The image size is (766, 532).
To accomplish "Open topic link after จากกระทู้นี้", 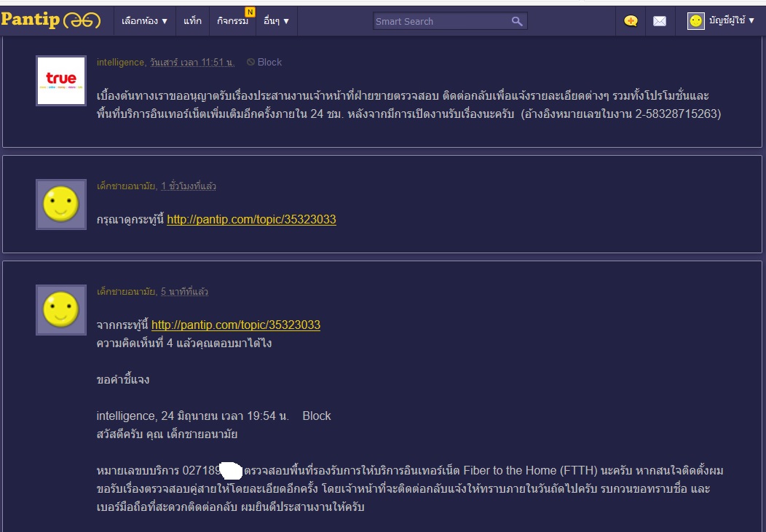I will click(236, 325).
